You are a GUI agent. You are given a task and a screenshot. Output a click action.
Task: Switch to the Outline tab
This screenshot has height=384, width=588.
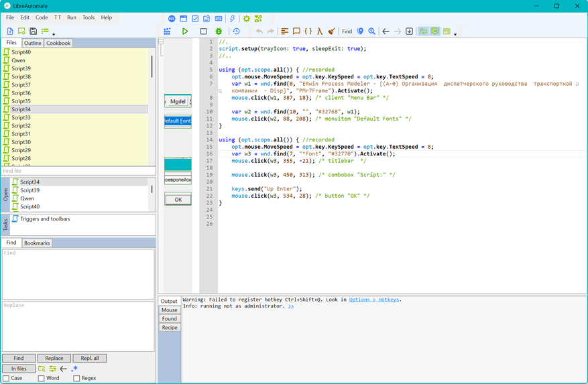33,43
